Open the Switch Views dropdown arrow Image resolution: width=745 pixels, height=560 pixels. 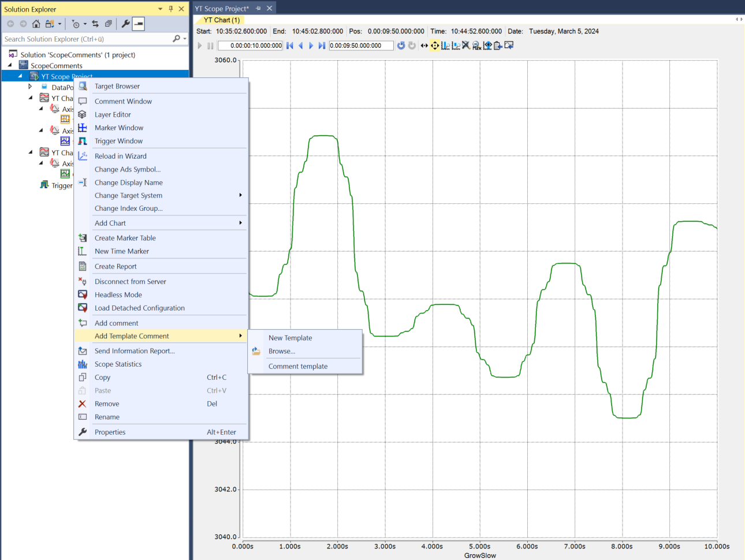click(x=59, y=24)
